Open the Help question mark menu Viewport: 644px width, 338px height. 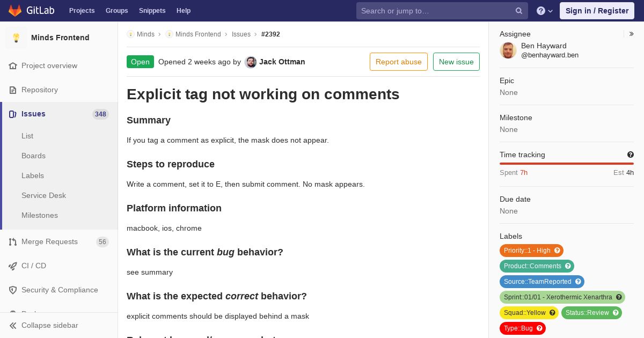click(545, 11)
